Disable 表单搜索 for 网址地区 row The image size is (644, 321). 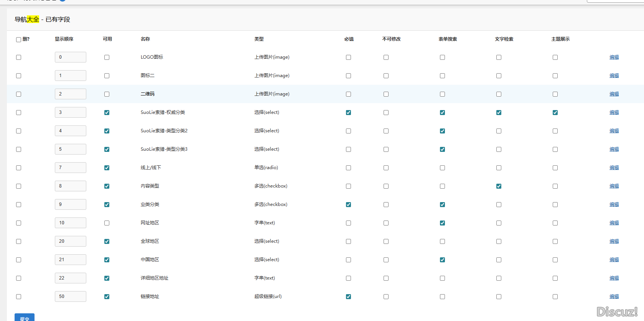tap(442, 223)
